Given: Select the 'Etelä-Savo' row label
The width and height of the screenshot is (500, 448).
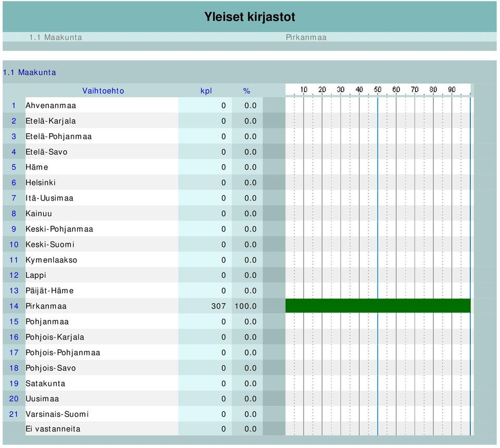Looking at the screenshot, I should (x=46, y=152).
